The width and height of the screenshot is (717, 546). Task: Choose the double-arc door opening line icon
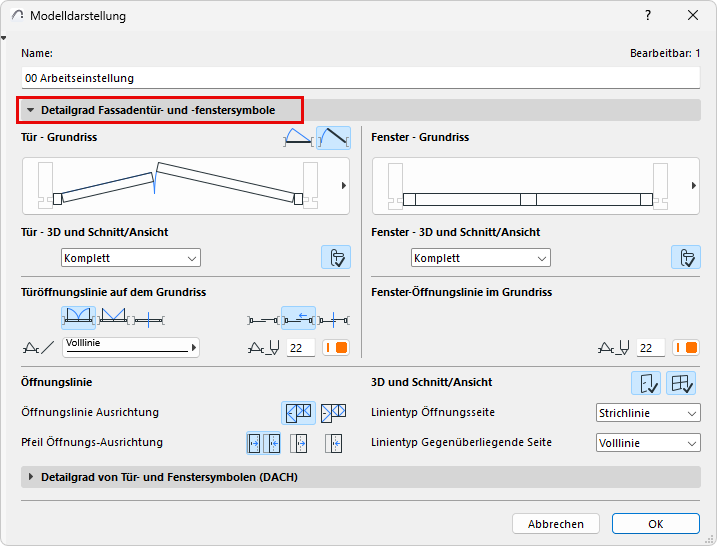[78, 319]
